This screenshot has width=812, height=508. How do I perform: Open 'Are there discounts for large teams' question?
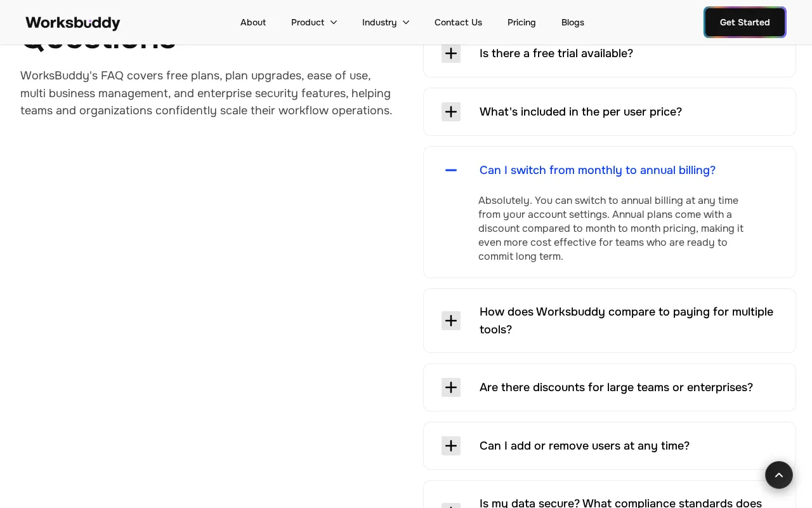(x=616, y=387)
